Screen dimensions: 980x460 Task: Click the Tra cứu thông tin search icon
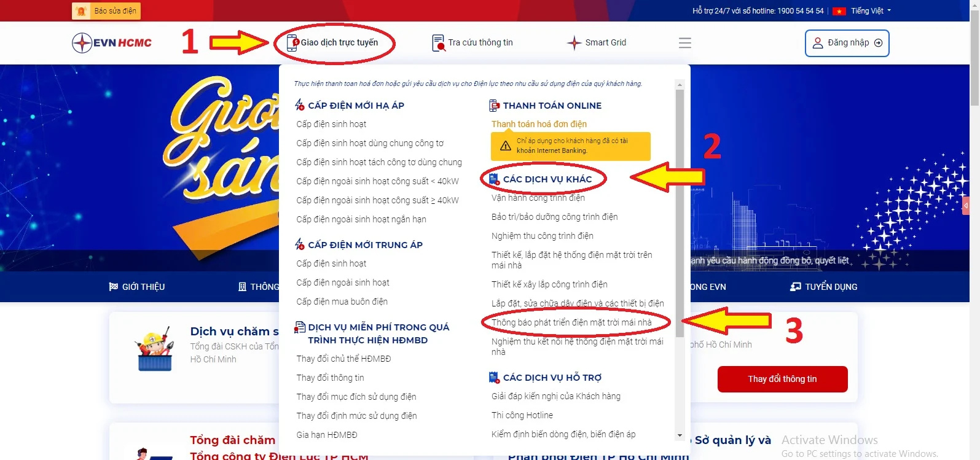(x=438, y=43)
